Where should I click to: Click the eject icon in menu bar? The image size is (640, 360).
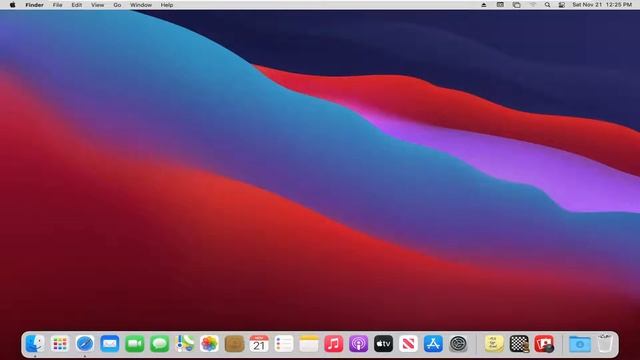click(x=484, y=5)
